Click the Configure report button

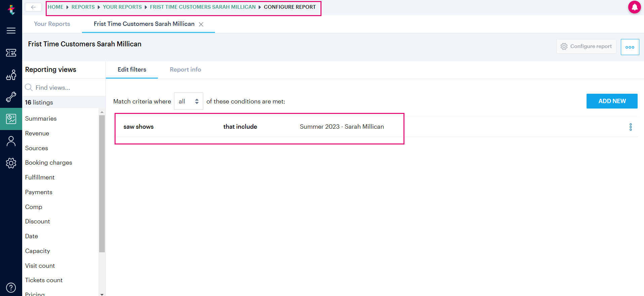click(586, 46)
